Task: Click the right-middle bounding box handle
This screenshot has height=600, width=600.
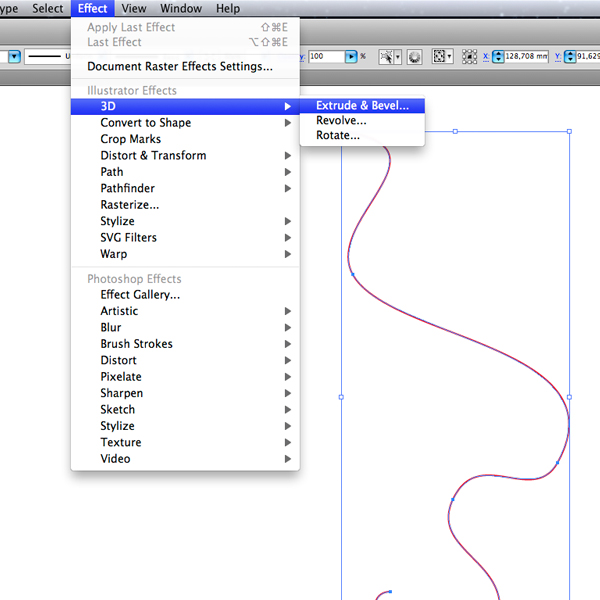Action: [x=569, y=398]
